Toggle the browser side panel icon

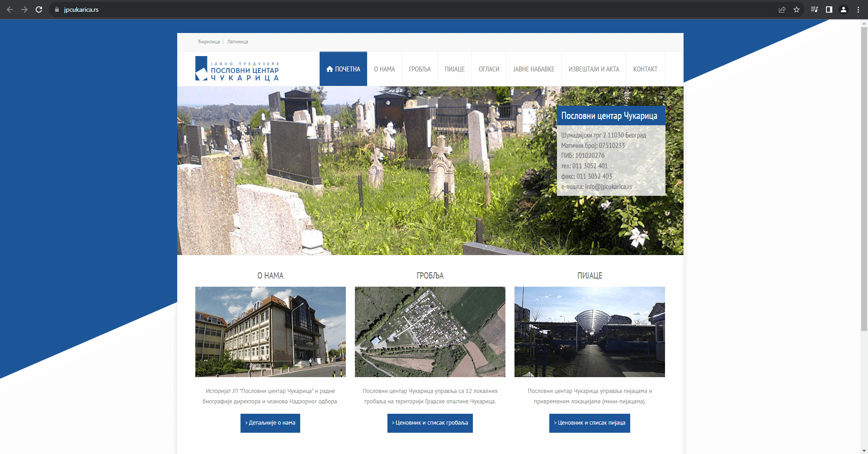coord(829,9)
